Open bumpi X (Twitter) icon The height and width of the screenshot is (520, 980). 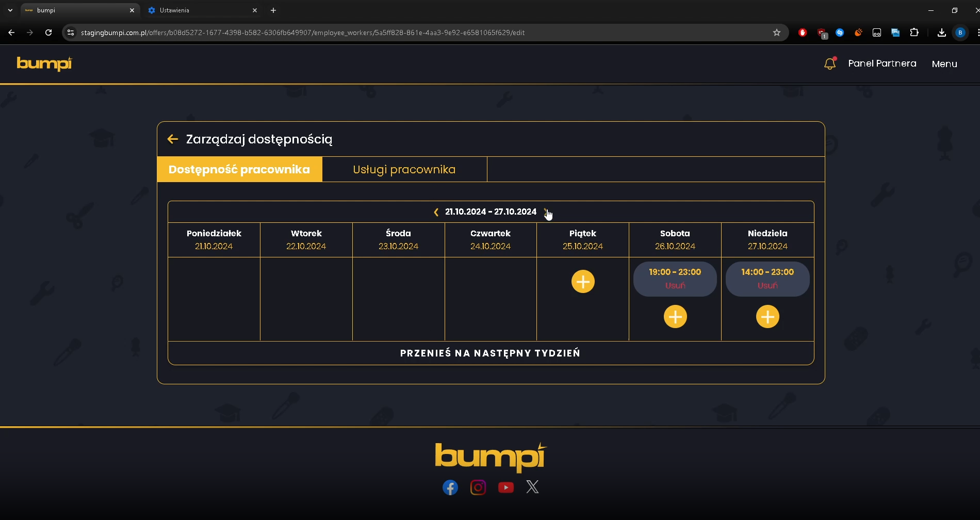(533, 487)
